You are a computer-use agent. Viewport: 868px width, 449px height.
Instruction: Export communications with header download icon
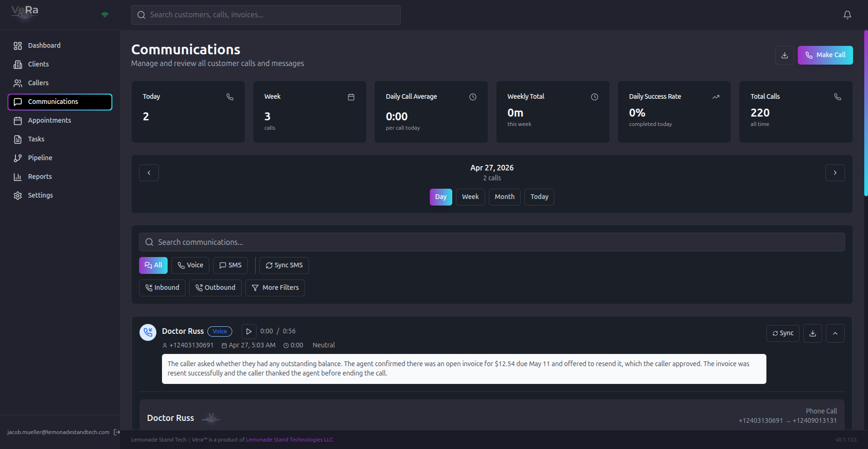[785, 55]
